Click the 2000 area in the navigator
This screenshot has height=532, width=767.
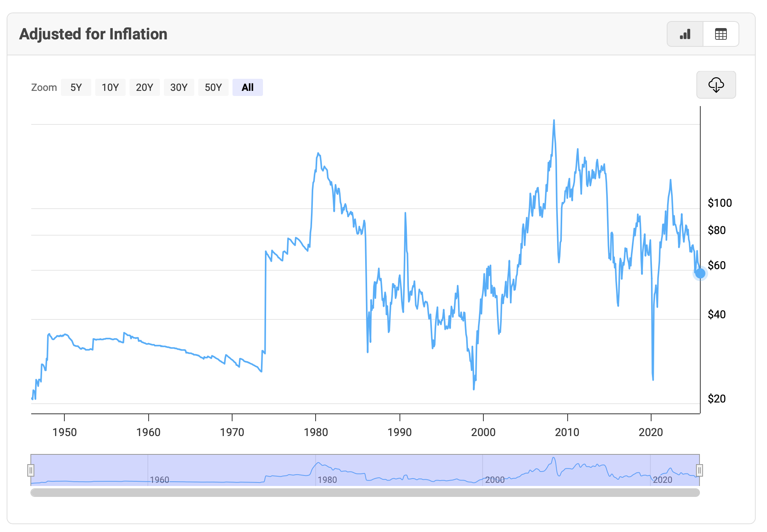click(495, 480)
